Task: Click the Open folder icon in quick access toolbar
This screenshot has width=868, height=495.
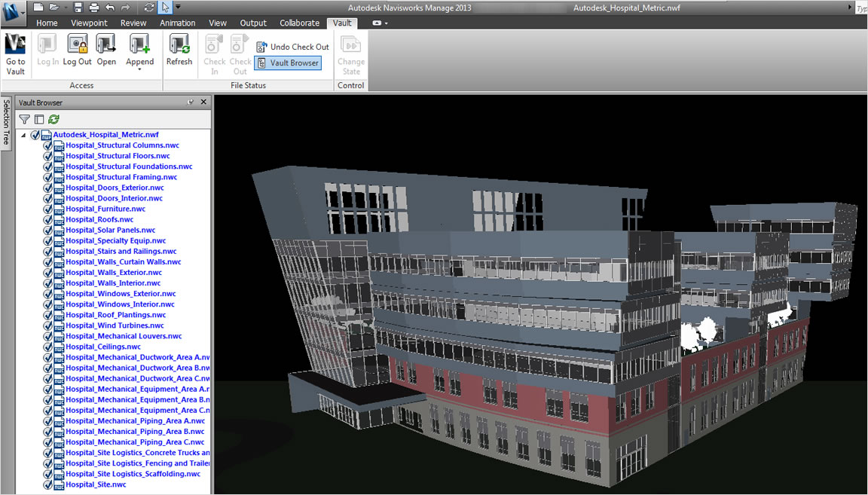Action: coord(54,8)
